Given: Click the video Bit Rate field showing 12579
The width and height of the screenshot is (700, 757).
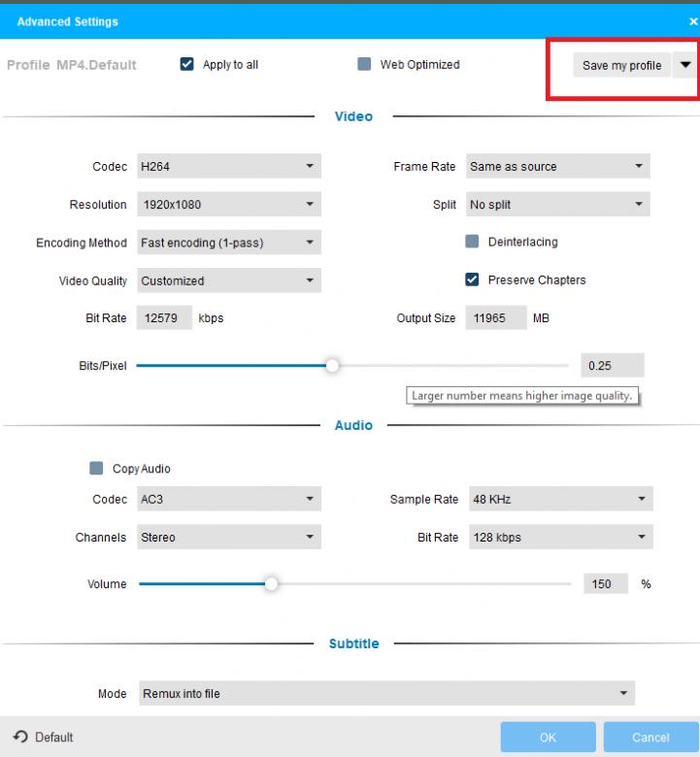Looking at the screenshot, I should 164,317.
